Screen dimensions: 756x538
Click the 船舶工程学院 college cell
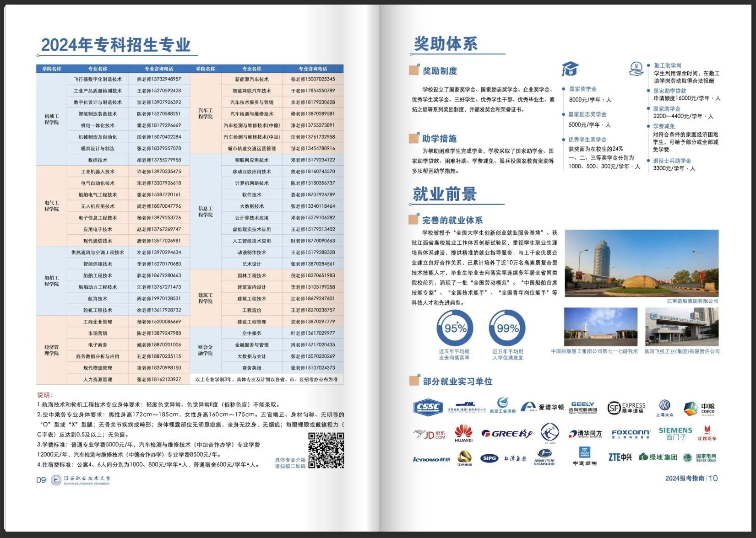coord(52,281)
